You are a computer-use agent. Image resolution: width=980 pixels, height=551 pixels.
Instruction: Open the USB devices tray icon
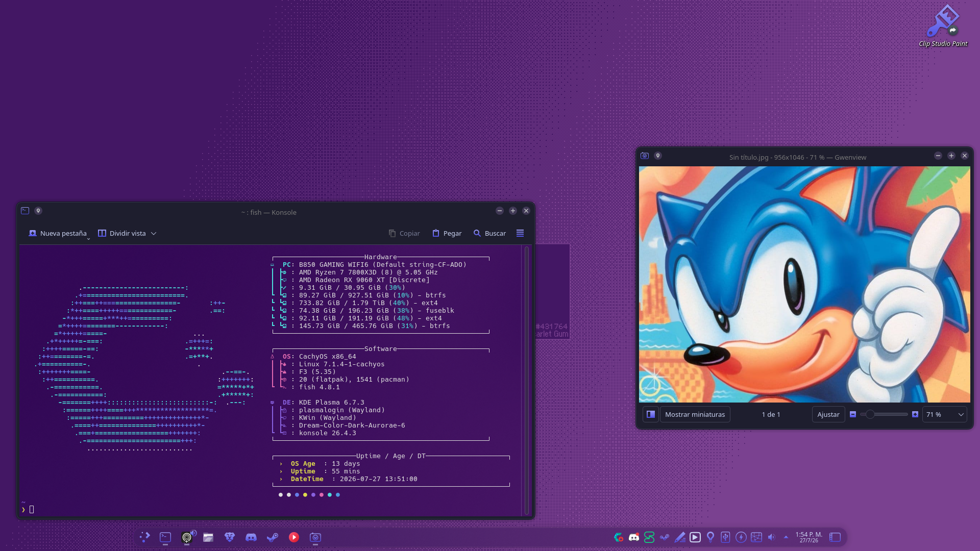tap(726, 537)
